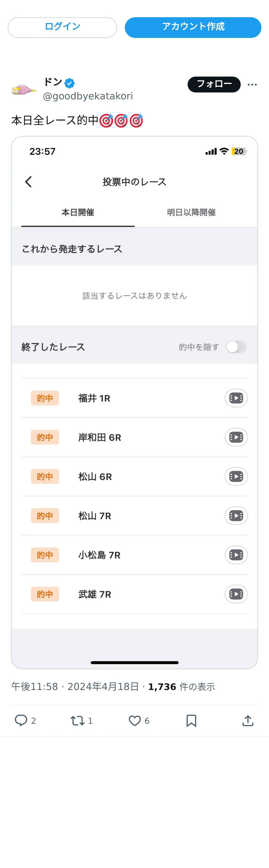The width and height of the screenshot is (269, 868).
Task: Switch to the 明日以降開催 tab
Action: [191, 212]
